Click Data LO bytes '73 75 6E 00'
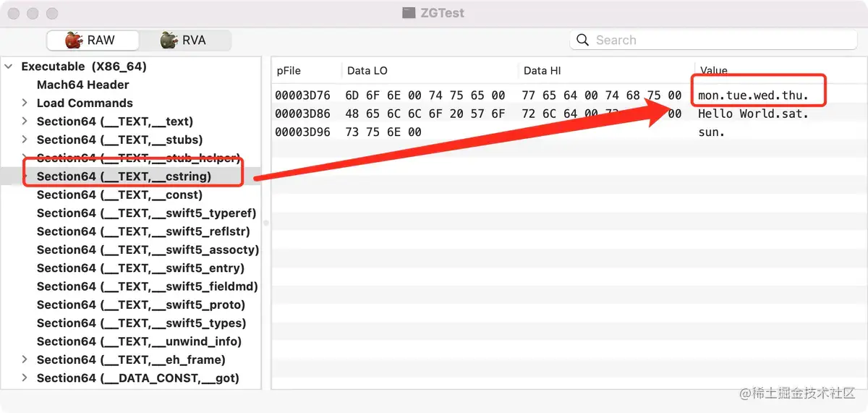Viewport: 868px width, 413px height. 383,132
